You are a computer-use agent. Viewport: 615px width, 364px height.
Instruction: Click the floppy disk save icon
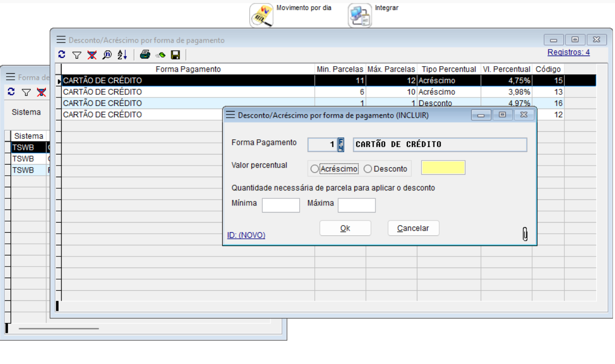(x=175, y=55)
